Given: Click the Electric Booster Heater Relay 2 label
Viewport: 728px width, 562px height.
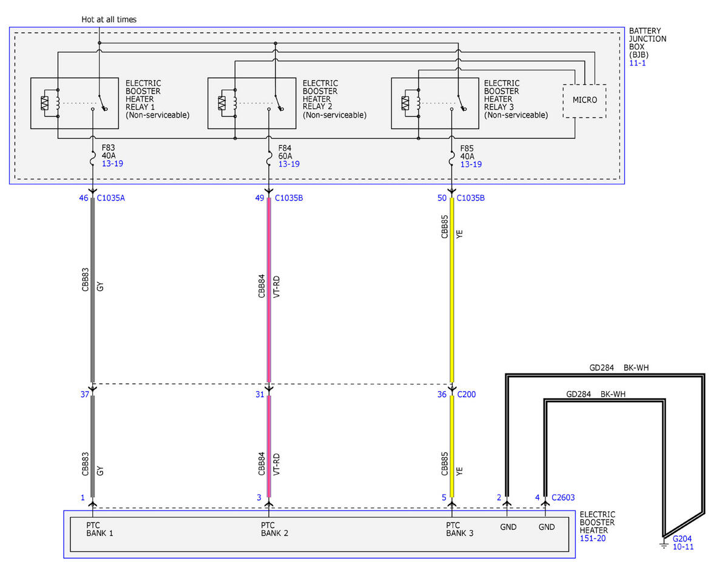Looking at the screenshot, I should pos(334,99).
